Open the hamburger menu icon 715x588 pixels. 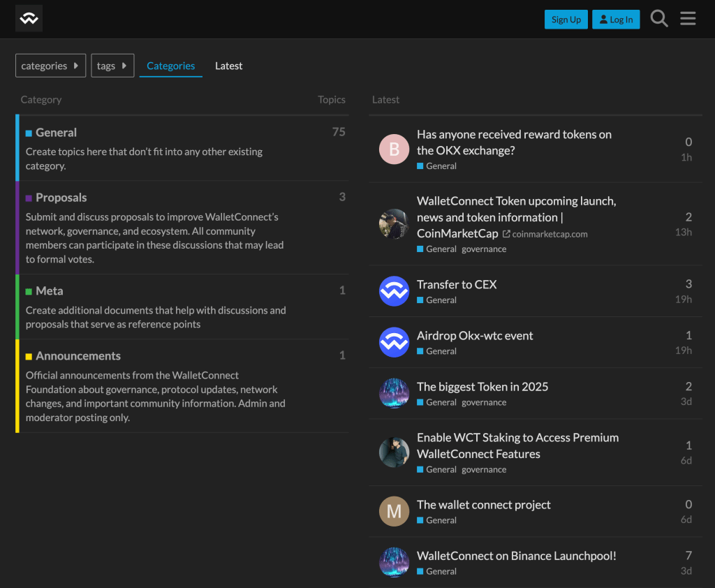click(688, 18)
